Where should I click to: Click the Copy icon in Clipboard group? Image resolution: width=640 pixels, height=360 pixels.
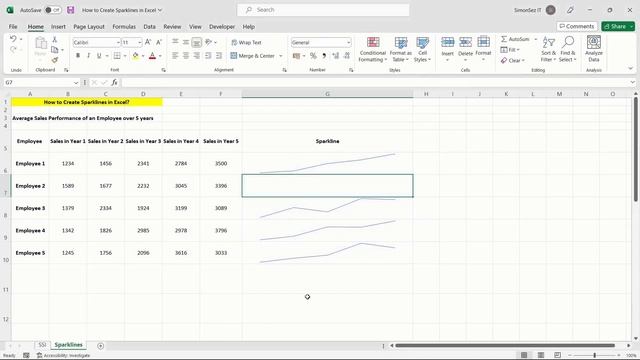pos(55,49)
